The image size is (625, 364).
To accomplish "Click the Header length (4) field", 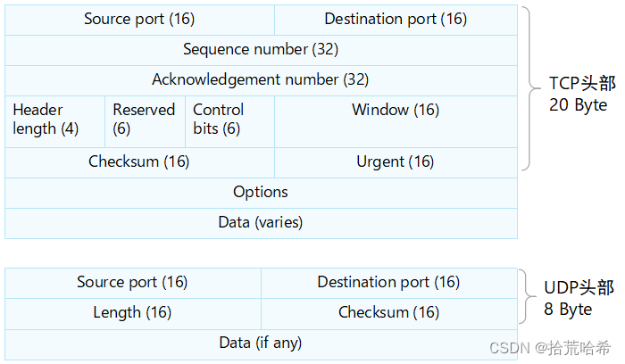I will click(x=46, y=120).
